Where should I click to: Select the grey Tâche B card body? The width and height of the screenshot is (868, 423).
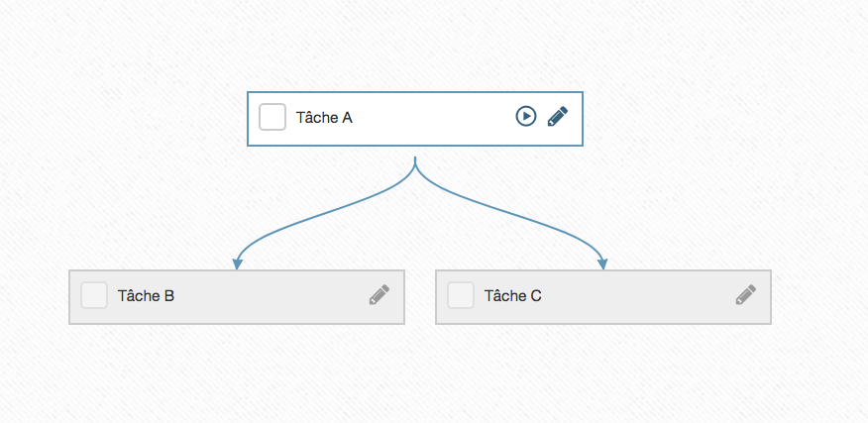(266, 297)
